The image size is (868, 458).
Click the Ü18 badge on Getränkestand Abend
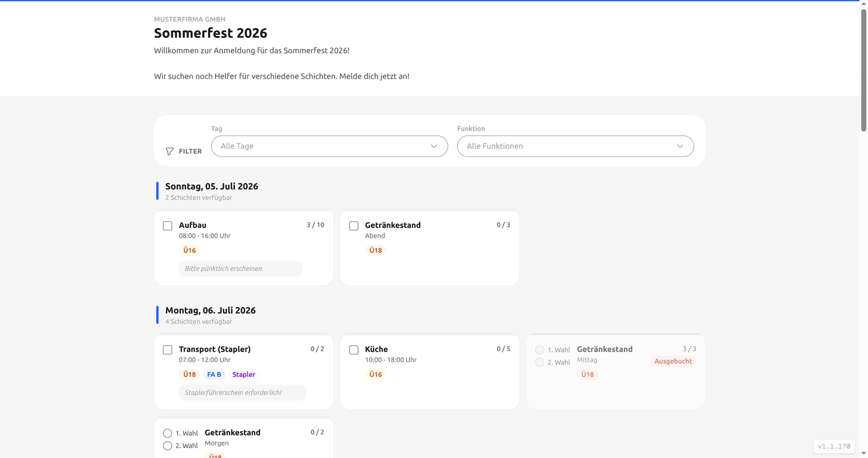[375, 250]
